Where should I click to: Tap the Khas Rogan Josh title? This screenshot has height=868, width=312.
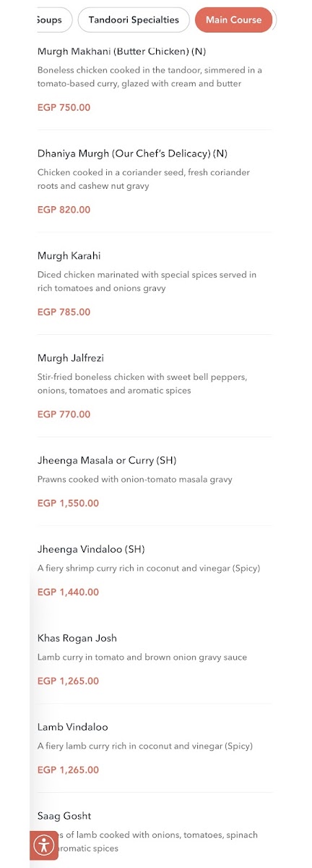pos(77,638)
